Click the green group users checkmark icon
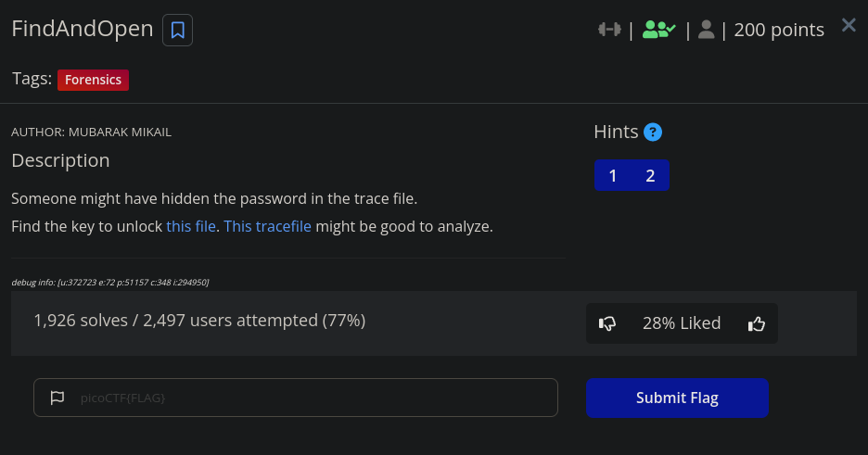 (x=658, y=30)
